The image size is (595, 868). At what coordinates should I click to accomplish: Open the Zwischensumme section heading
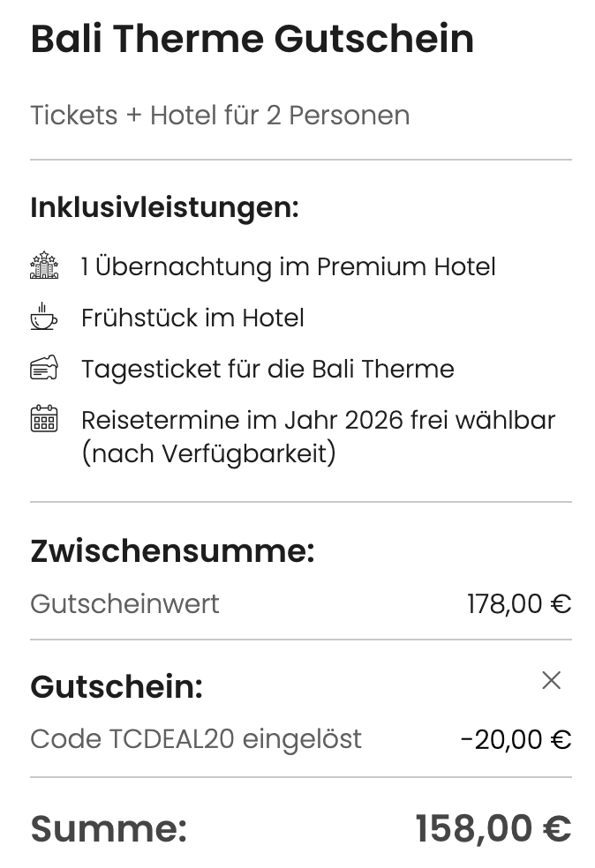[x=173, y=551]
